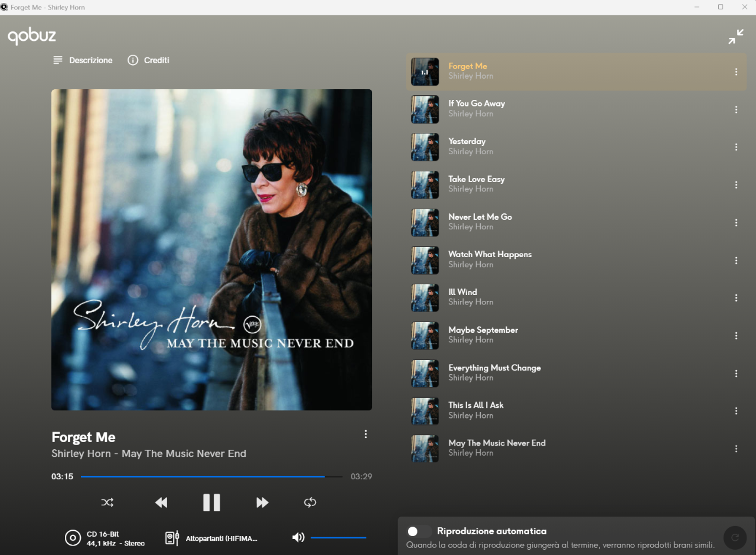756x555 pixels.
Task: Toggle repeat playback mode
Action: click(x=310, y=502)
